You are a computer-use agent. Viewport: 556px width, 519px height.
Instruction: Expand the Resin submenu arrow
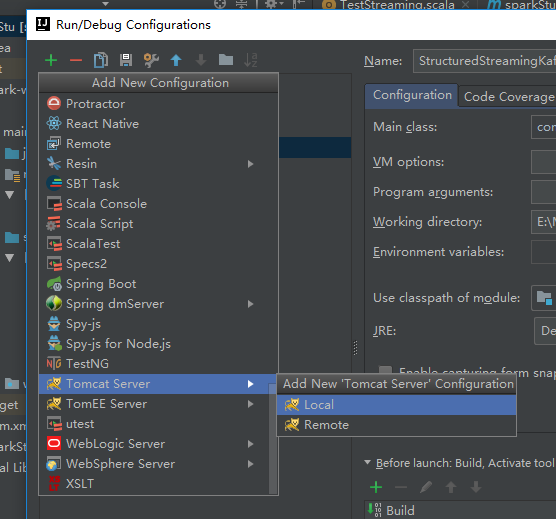[250, 164]
